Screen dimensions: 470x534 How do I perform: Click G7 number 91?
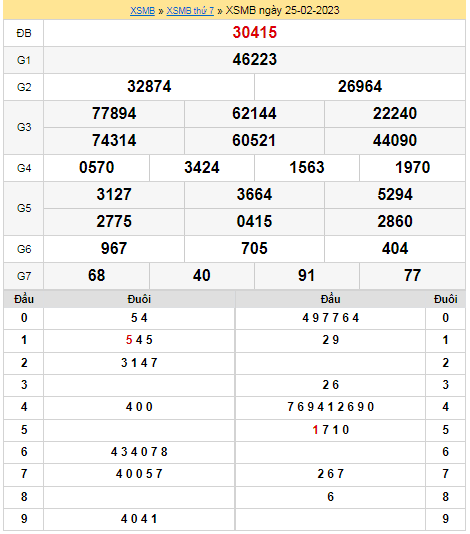pos(307,276)
